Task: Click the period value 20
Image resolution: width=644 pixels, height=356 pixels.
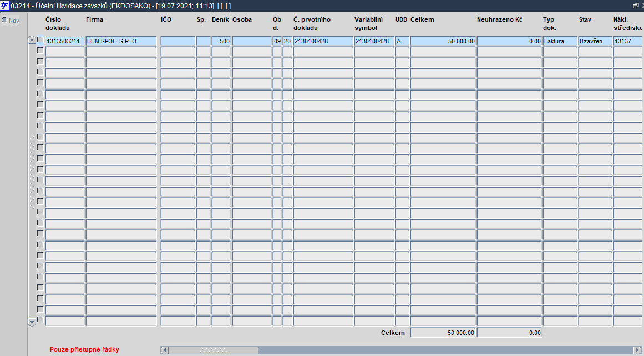Action: coord(287,41)
